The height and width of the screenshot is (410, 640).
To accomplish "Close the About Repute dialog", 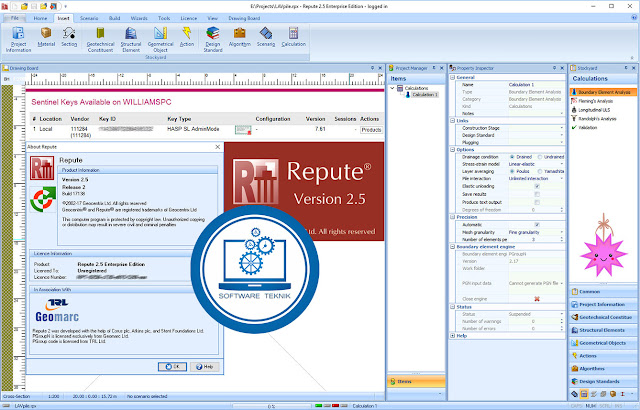I will pos(218,147).
